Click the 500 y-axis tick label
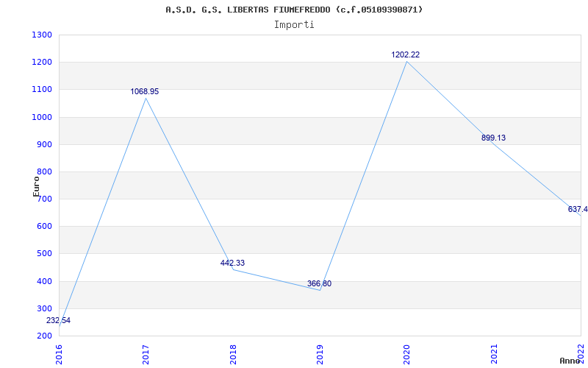The width and height of the screenshot is (588, 368). [44, 254]
